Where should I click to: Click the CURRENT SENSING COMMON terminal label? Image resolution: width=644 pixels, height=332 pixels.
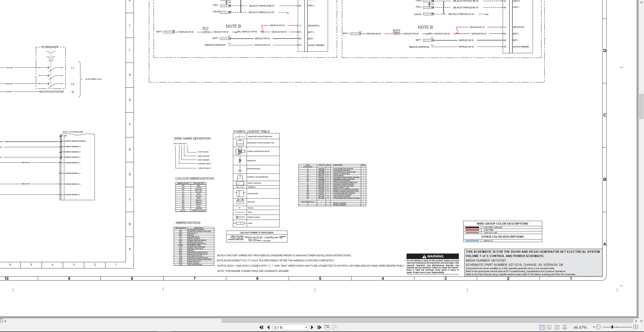pos(75,141)
